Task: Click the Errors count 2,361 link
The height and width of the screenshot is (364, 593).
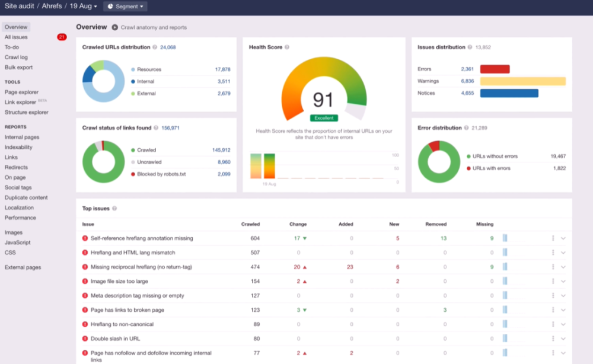Action: (x=467, y=69)
